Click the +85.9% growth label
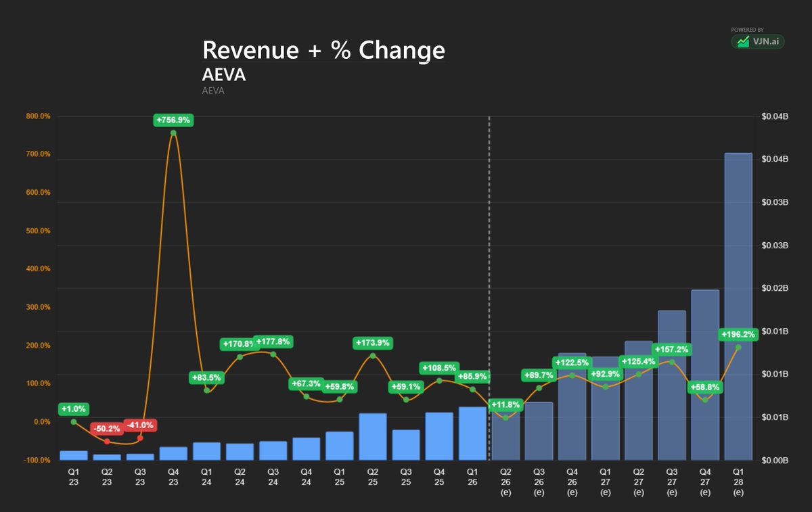 [x=472, y=377]
